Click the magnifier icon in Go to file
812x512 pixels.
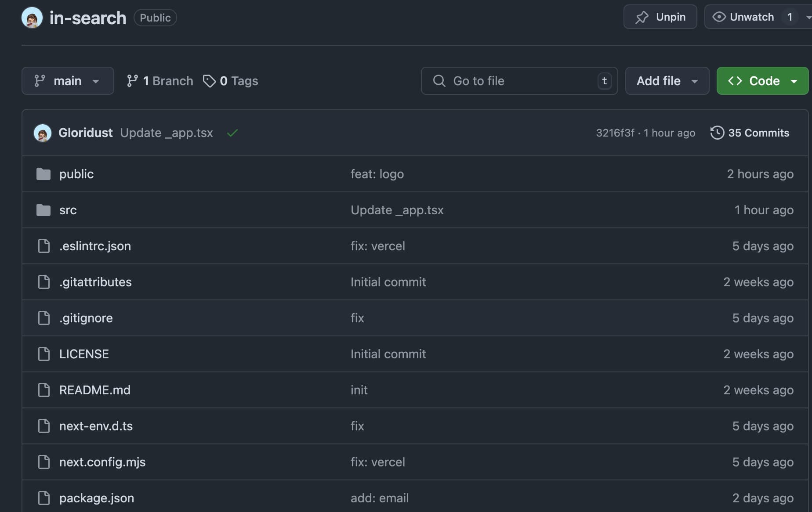[x=439, y=81]
